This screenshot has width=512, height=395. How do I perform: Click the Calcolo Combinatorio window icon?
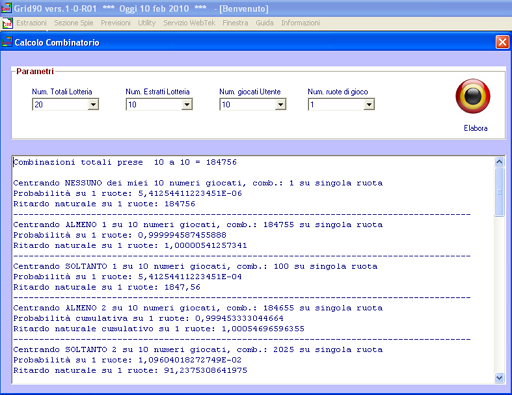[x=7, y=42]
